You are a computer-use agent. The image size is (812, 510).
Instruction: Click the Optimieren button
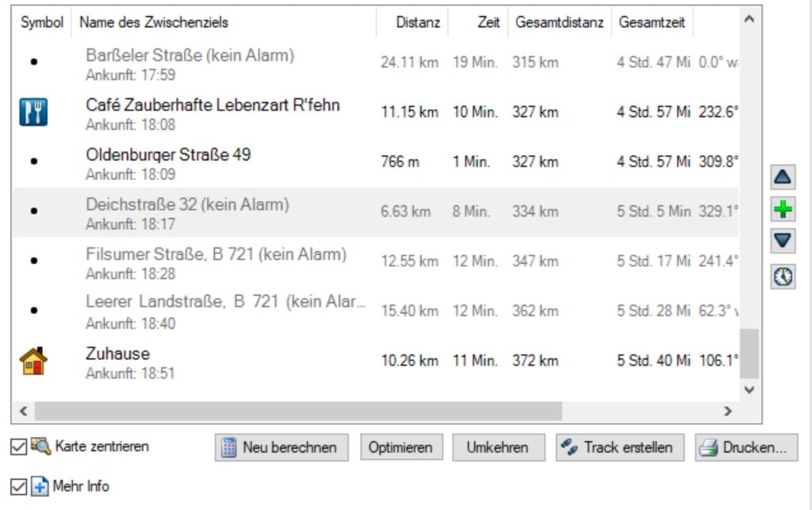(x=400, y=447)
